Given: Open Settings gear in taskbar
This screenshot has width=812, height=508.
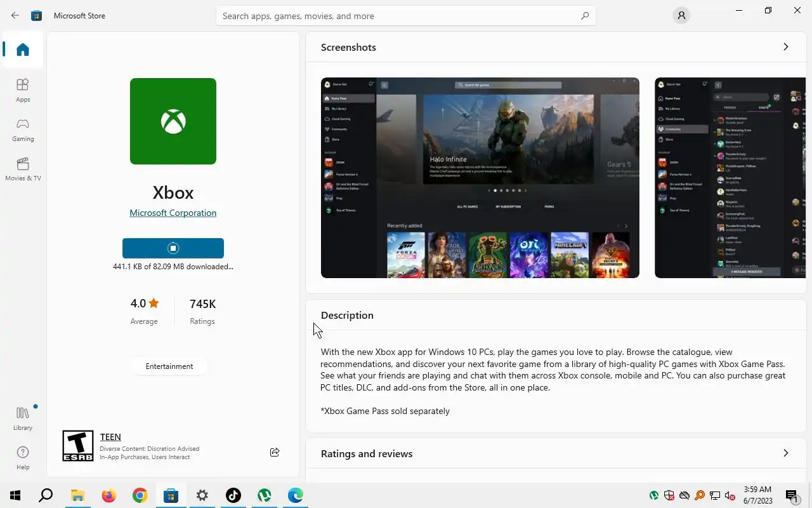Looking at the screenshot, I should [x=202, y=495].
